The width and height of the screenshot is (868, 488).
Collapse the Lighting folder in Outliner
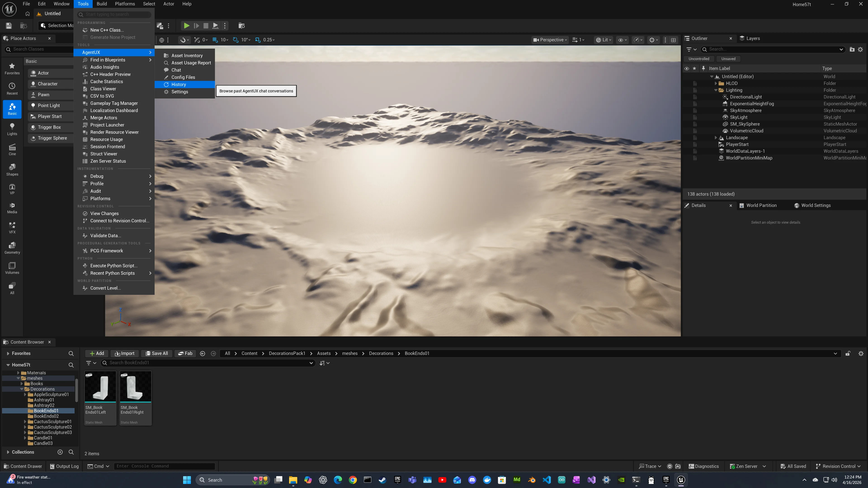(716, 90)
